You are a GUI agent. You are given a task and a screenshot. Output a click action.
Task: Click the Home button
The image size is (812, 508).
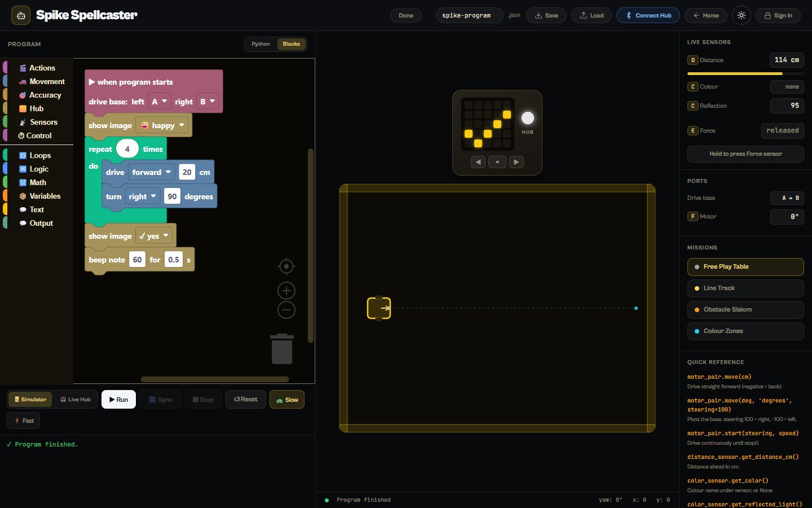point(705,15)
